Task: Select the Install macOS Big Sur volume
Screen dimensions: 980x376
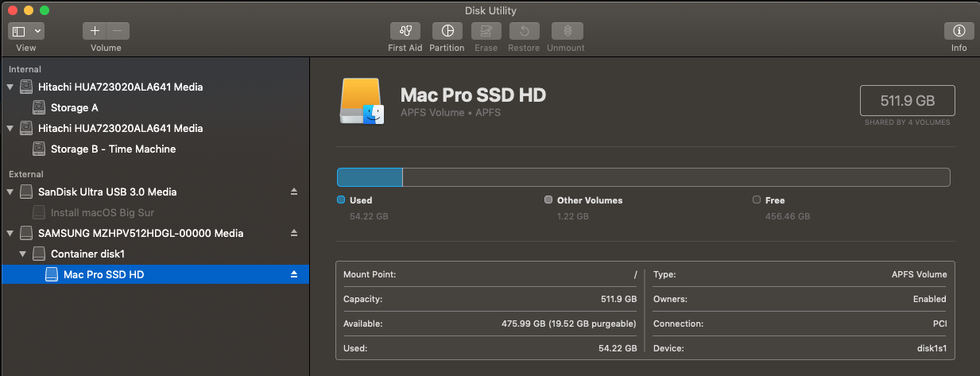Action: pyautogui.click(x=154, y=212)
